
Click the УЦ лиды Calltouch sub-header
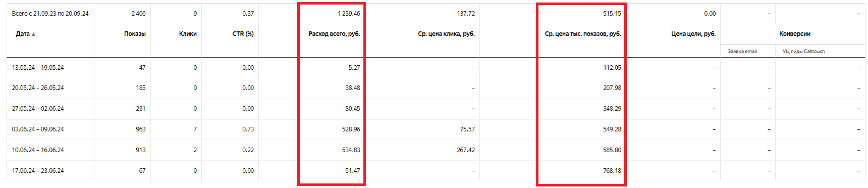click(803, 52)
